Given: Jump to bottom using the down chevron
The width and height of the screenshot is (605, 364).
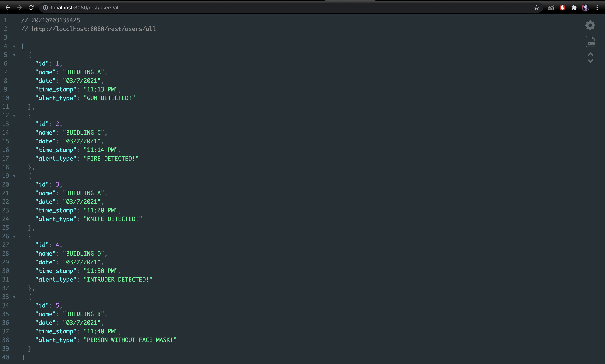Looking at the screenshot, I should point(591,61).
